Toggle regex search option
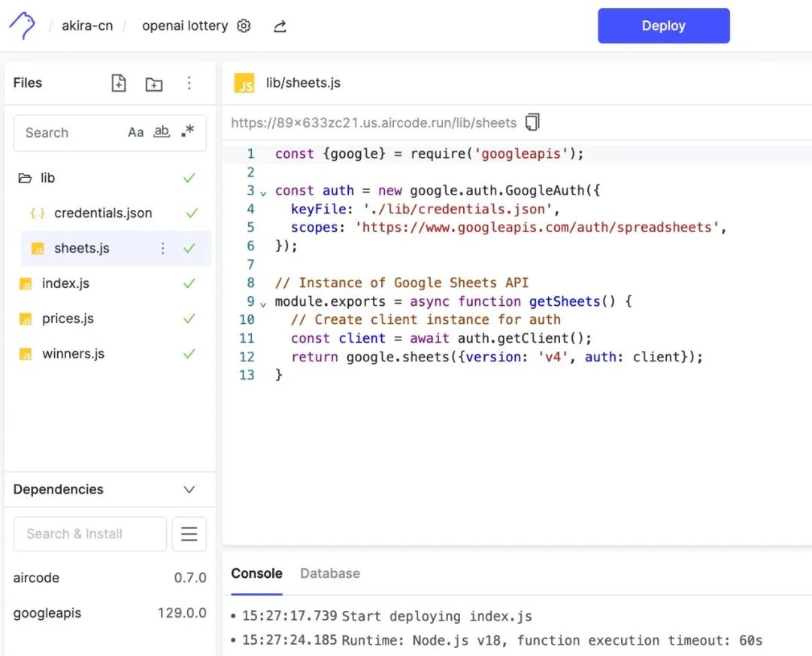This screenshot has width=812, height=656. tap(187, 131)
